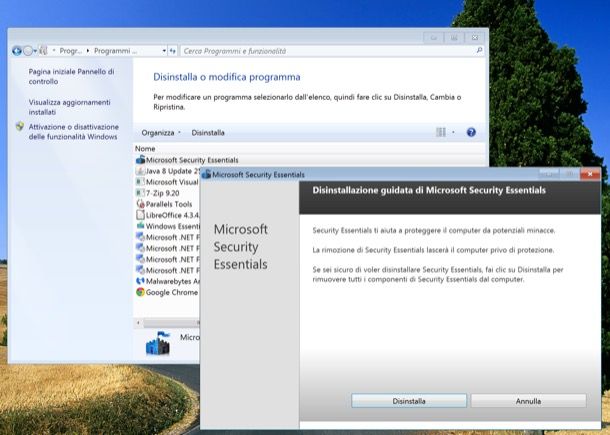
Task: Click Annulla to cancel uninstallation
Action: (528, 401)
